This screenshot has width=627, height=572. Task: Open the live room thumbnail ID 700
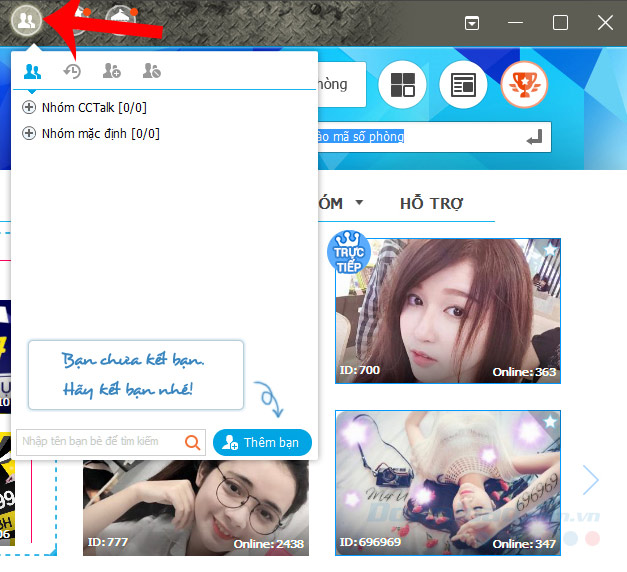tap(447, 310)
